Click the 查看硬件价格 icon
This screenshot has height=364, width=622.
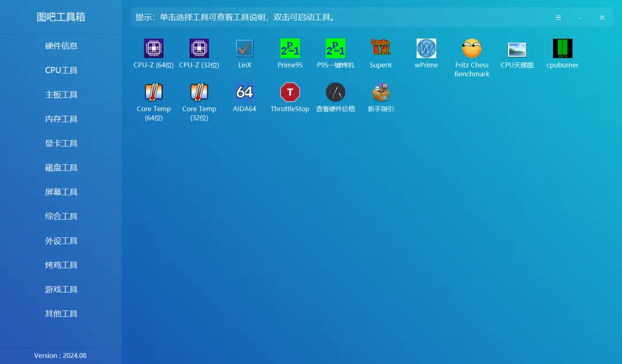[335, 92]
